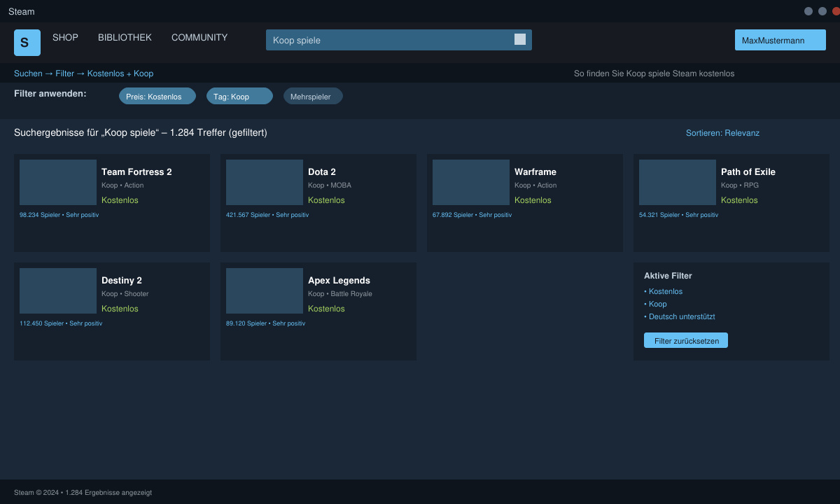Click Koop • RPG genre text
Screen dimensions: 840x504
pos(740,185)
